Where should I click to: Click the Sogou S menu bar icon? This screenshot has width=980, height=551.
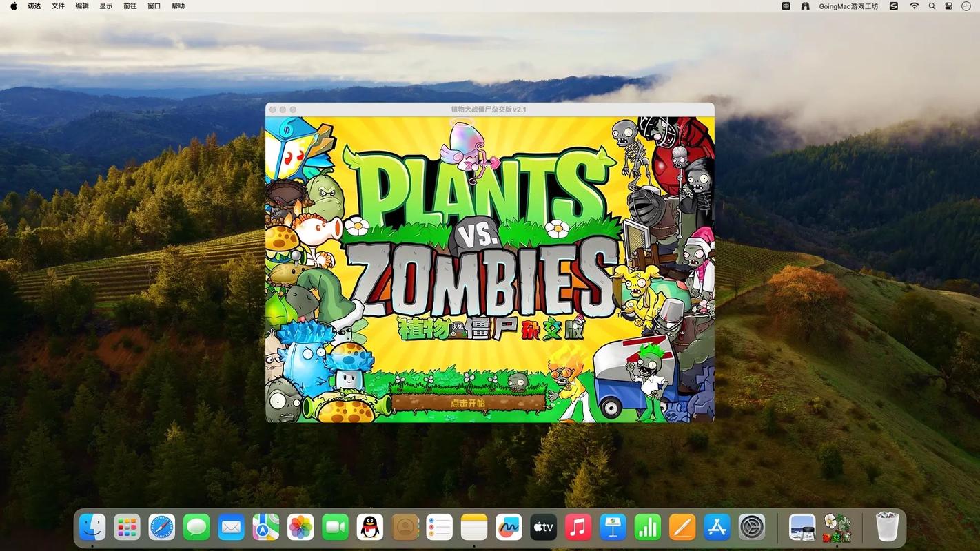pyautogui.click(x=894, y=6)
